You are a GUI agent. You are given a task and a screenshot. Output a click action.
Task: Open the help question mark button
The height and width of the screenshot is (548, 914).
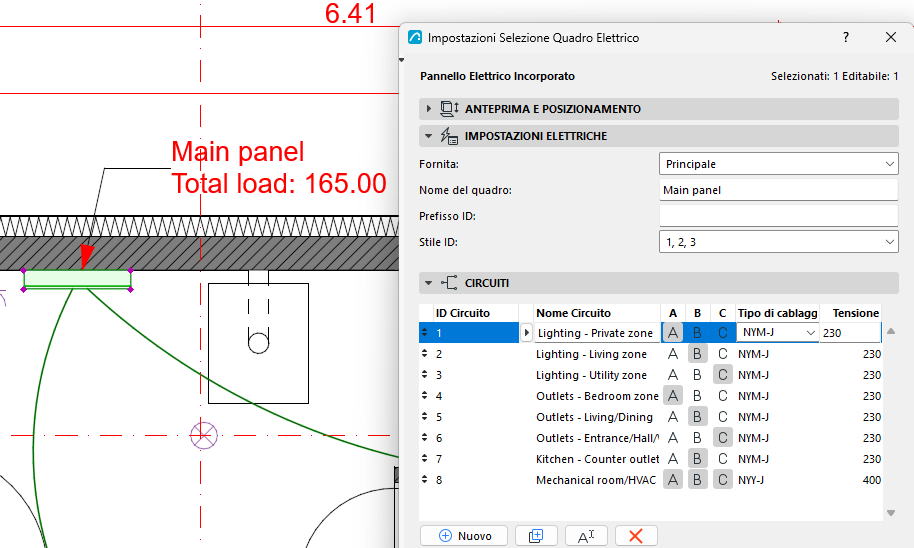[846, 37]
